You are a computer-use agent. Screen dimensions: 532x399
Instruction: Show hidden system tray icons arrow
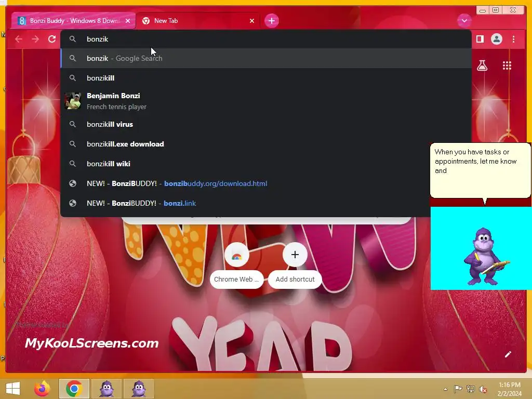point(445,389)
